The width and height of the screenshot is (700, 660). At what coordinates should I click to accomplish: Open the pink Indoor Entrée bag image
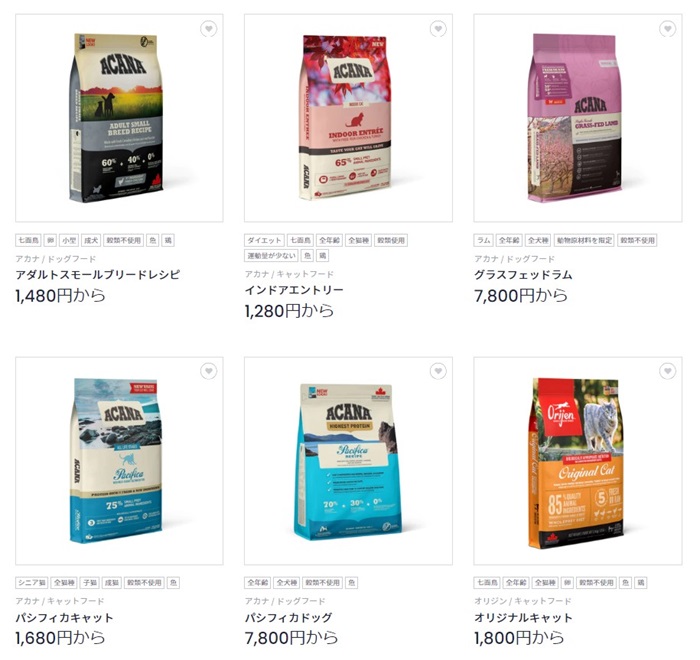click(x=345, y=118)
